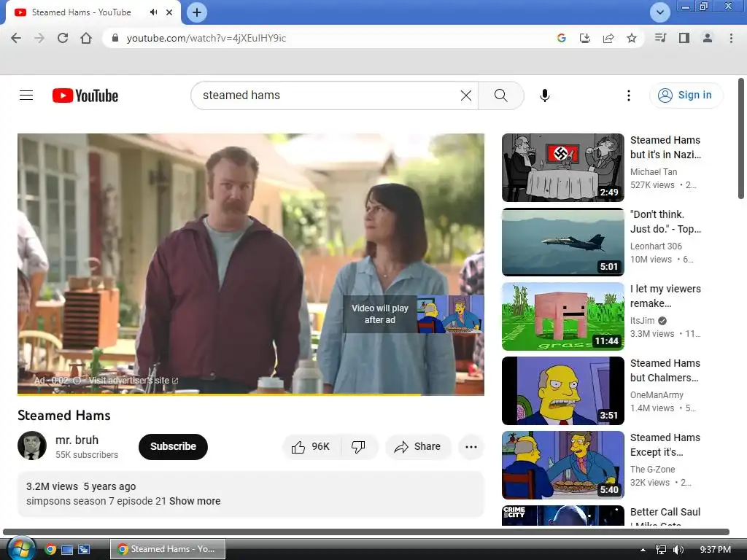Click the Video will play after ad preview
Image resolution: width=747 pixels, height=560 pixels.
click(414, 314)
